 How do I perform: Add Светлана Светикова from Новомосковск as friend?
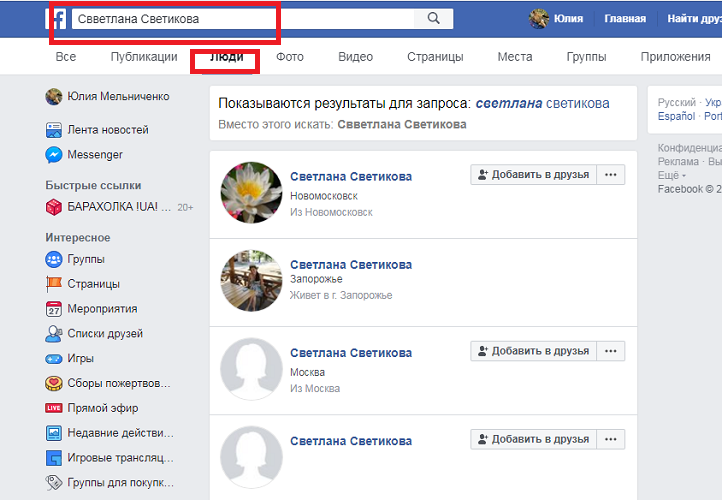(x=534, y=175)
